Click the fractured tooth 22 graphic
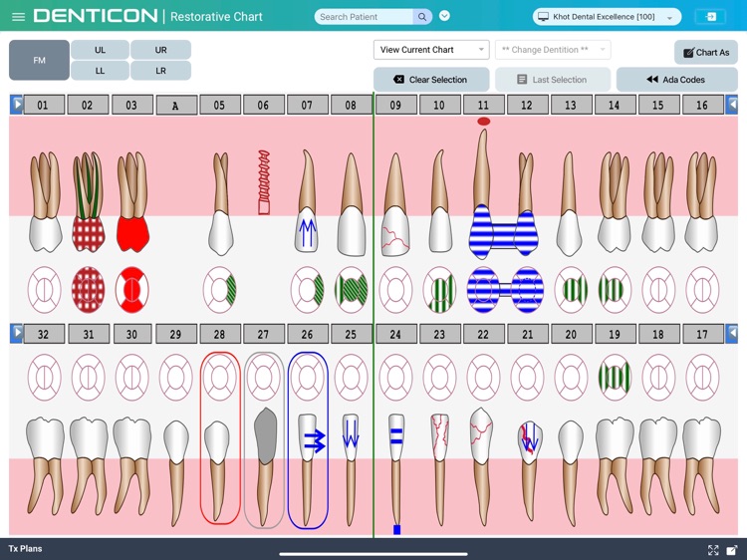 coord(482,467)
